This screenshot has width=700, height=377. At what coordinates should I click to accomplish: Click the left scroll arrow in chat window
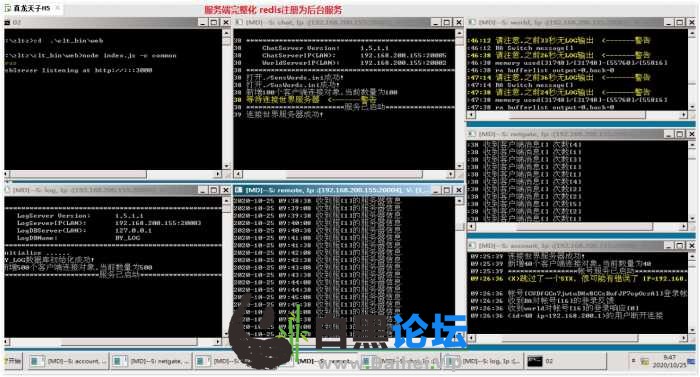(238, 174)
